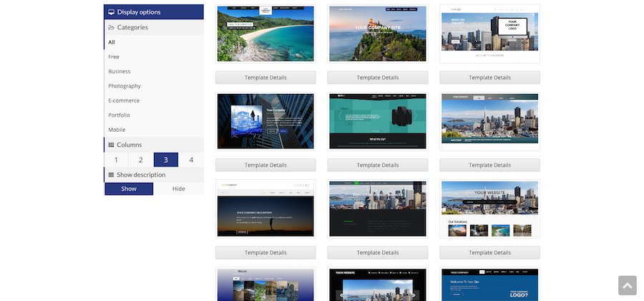Pick the purple gradient photo strip template
The height and width of the screenshot is (301, 644).
coord(265,284)
